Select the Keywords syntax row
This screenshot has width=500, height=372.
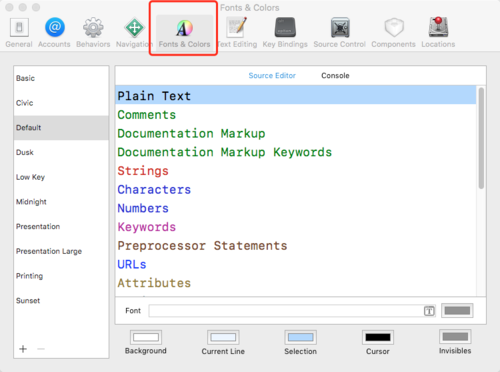pos(296,227)
